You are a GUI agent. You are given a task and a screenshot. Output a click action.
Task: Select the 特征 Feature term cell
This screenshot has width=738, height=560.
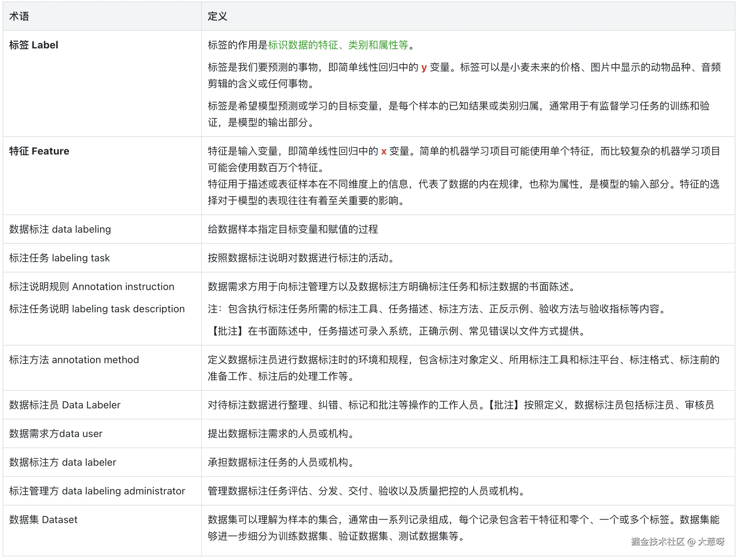pyautogui.click(x=39, y=151)
